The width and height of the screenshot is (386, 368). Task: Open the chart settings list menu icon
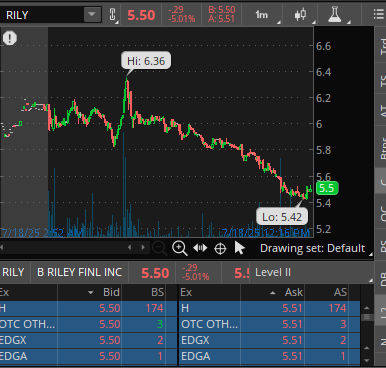point(379,15)
